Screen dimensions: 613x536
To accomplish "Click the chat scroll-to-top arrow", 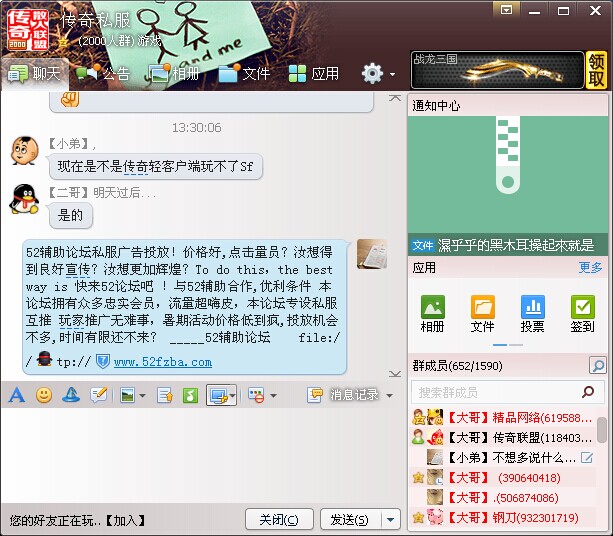I will click(395, 98).
